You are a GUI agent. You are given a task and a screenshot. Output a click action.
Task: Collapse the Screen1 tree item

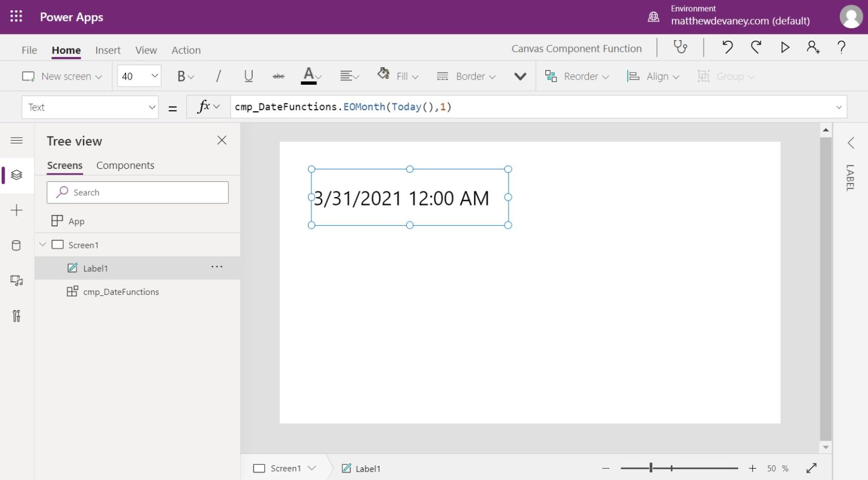[x=42, y=245]
